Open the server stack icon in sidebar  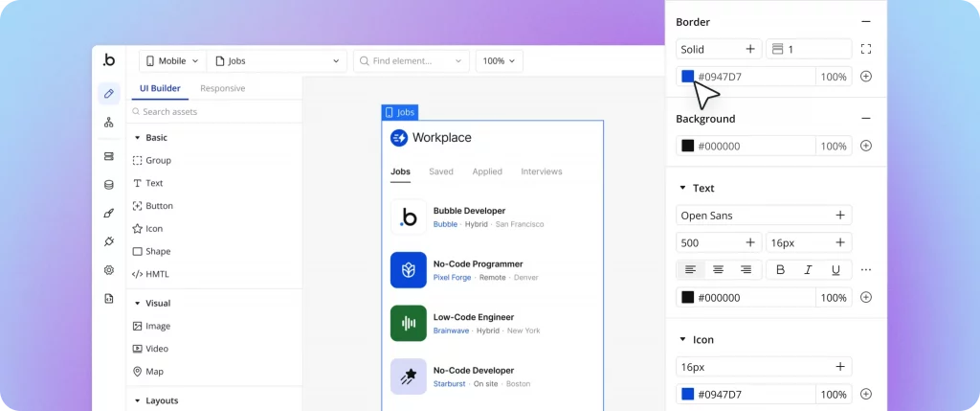click(109, 156)
